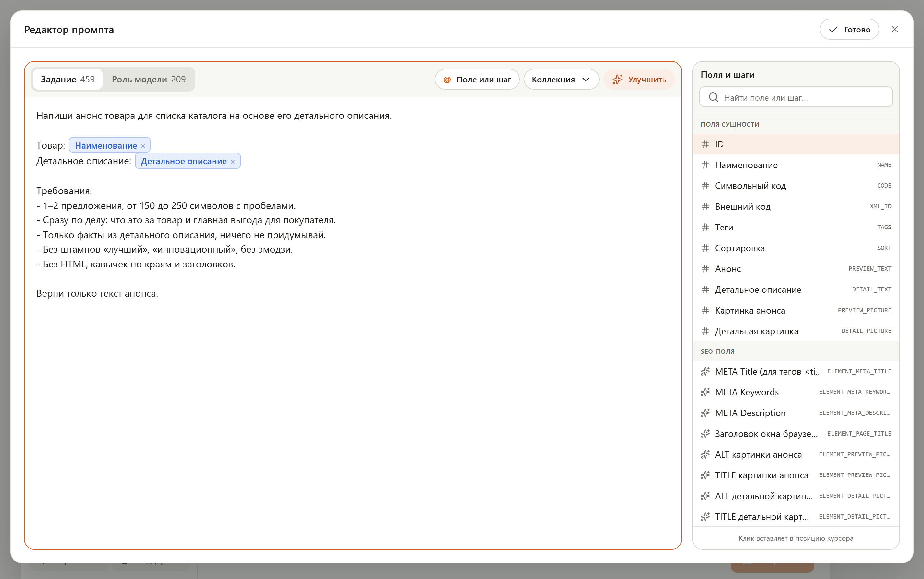Place cursor at 'Верни только текст анонса.'

coord(97,294)
